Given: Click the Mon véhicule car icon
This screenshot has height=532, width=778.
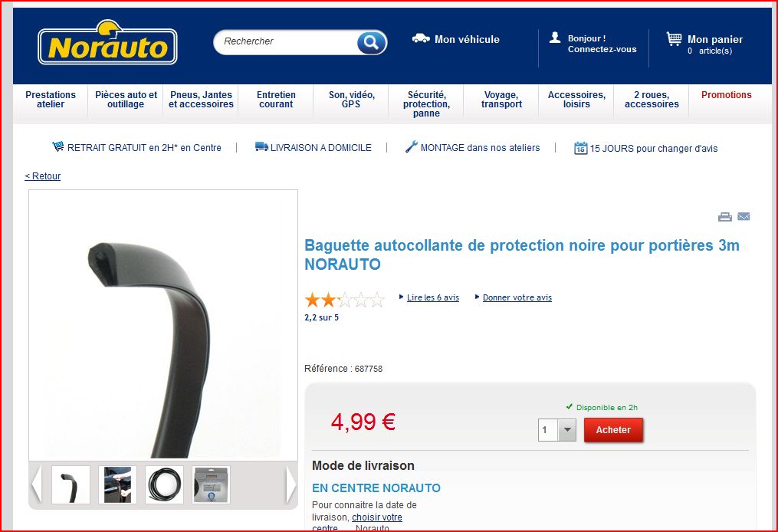Looking at the screenshot, I should [421, 38].
